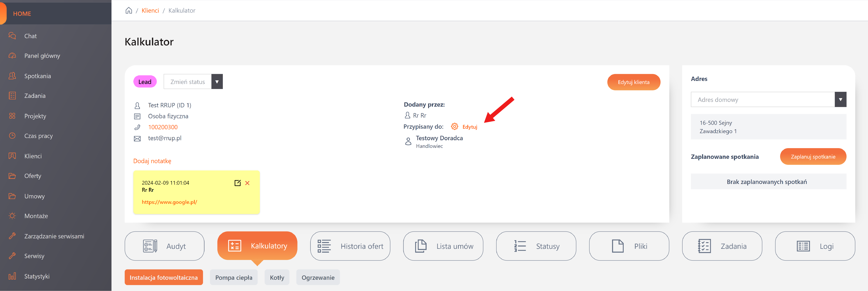Click the gear icon beside Edytuj

454,127
